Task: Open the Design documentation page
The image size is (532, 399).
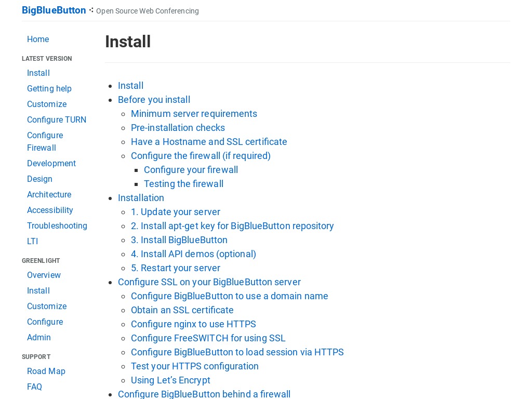Action: (39, 179)
